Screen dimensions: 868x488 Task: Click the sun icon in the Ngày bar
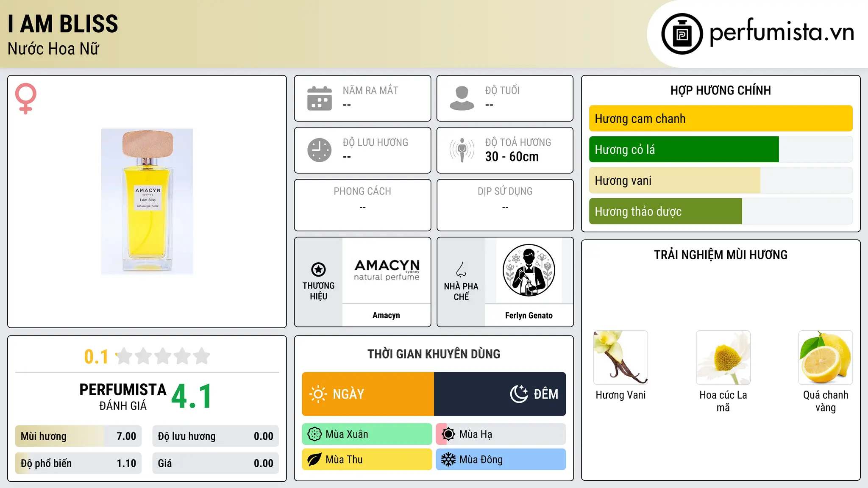pyautogui.click(x=318, y=394)
